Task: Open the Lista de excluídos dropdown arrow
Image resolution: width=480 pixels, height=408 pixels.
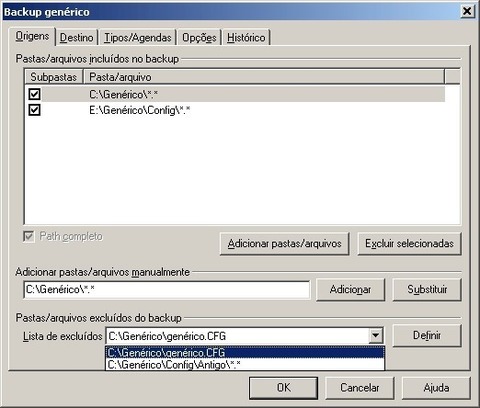Action: coord(376,335)
